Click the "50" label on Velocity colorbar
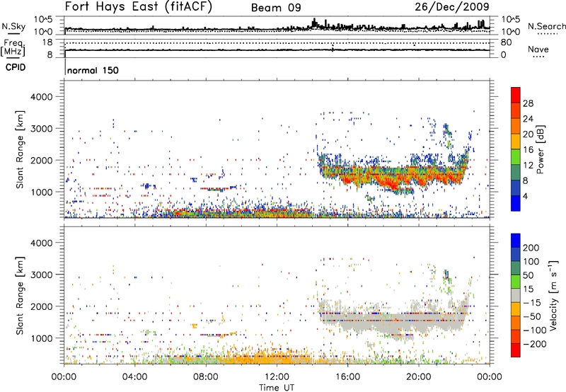 tap(528, 275)
